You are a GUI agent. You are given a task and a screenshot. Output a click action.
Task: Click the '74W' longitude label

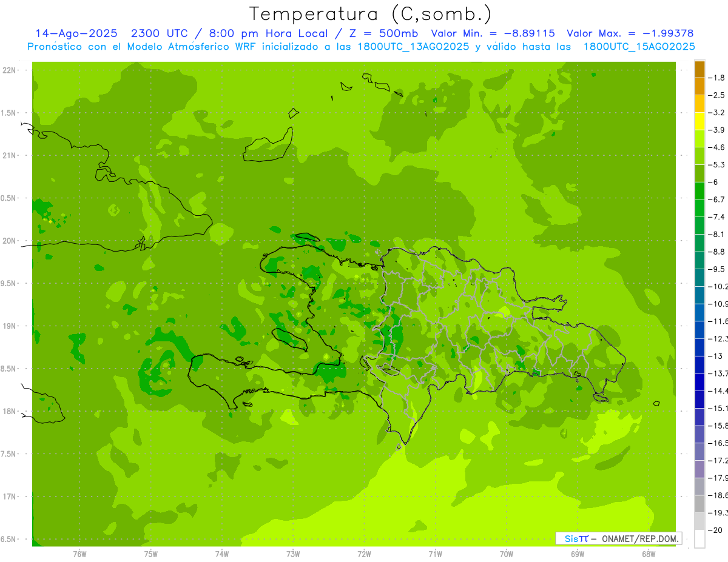[222, 554]
